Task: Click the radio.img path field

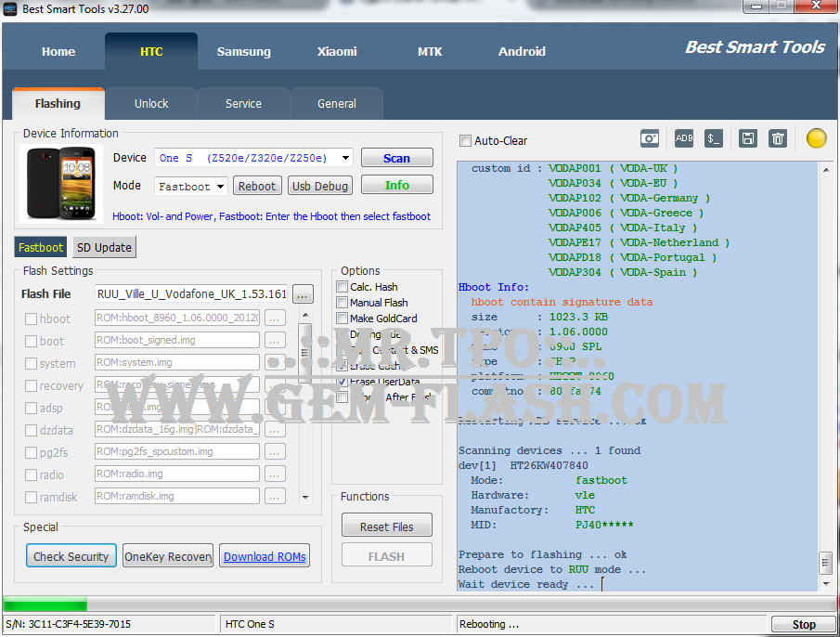Action: tap(177, 474)
